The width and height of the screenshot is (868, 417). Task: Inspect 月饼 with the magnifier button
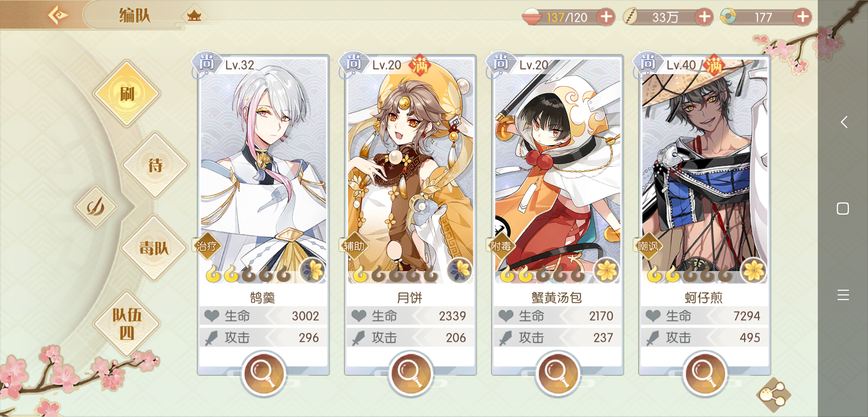[411, 373]
